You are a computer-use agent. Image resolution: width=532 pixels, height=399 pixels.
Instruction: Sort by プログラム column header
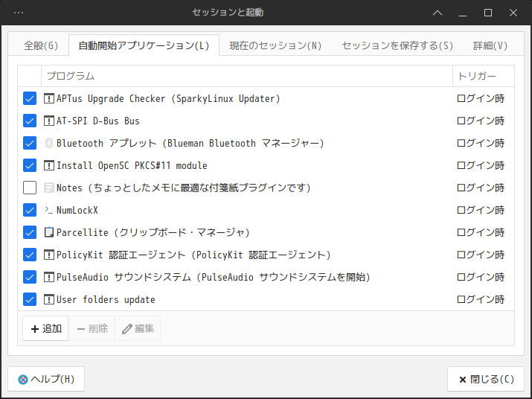click(247, 76)
